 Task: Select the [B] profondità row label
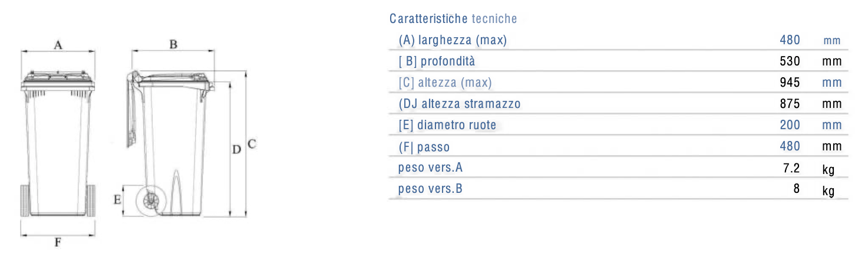tap(437, 61)
